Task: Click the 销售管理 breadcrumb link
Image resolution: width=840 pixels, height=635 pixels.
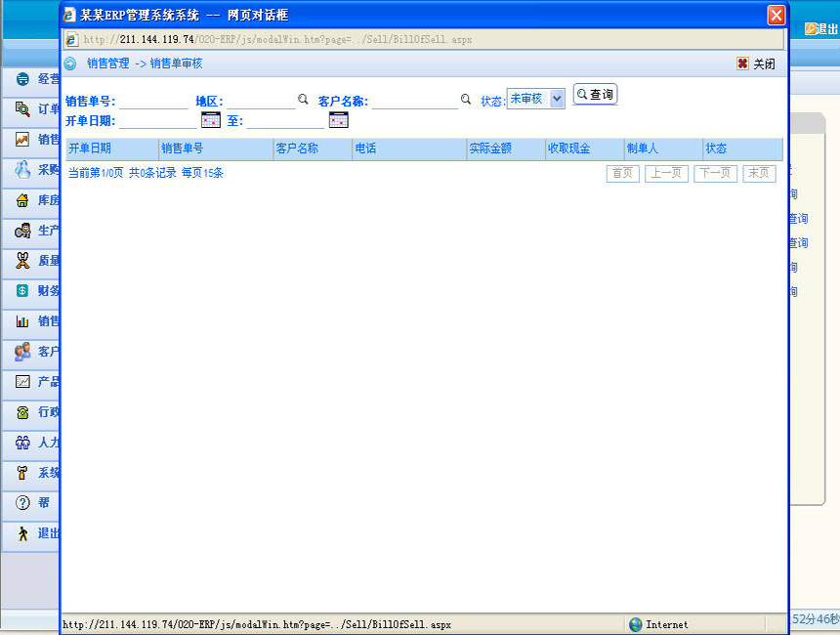Action: coord(107,63)
